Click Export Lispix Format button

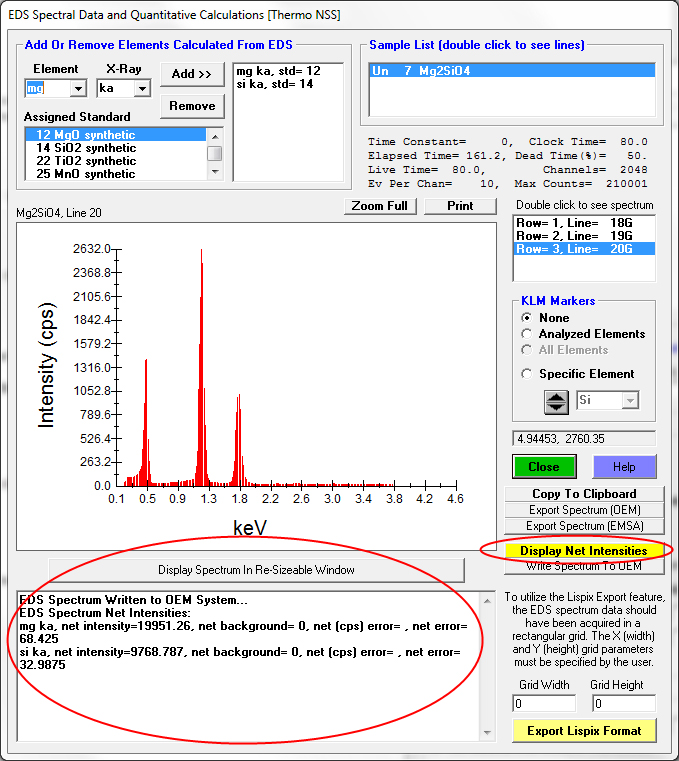pyautogui.click(x=584, y=731)
